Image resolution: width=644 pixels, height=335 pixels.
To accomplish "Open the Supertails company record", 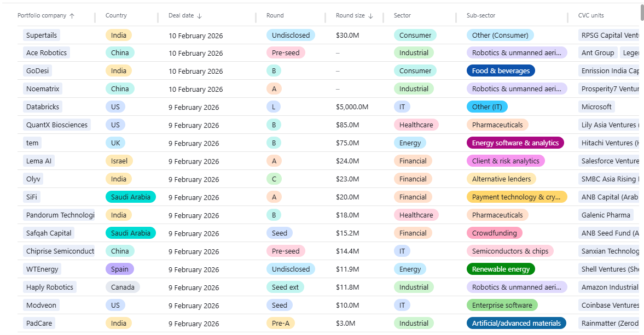I will click(x=42, y=35).
